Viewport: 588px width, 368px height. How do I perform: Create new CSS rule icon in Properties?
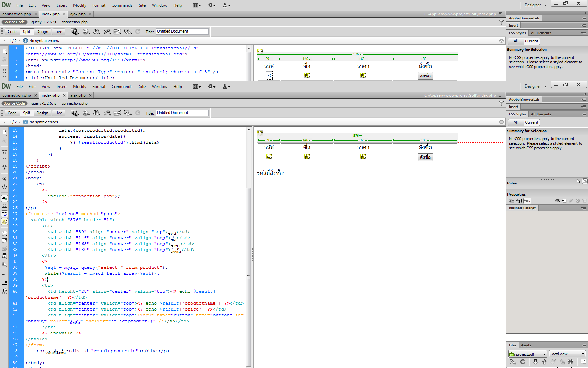564,201
